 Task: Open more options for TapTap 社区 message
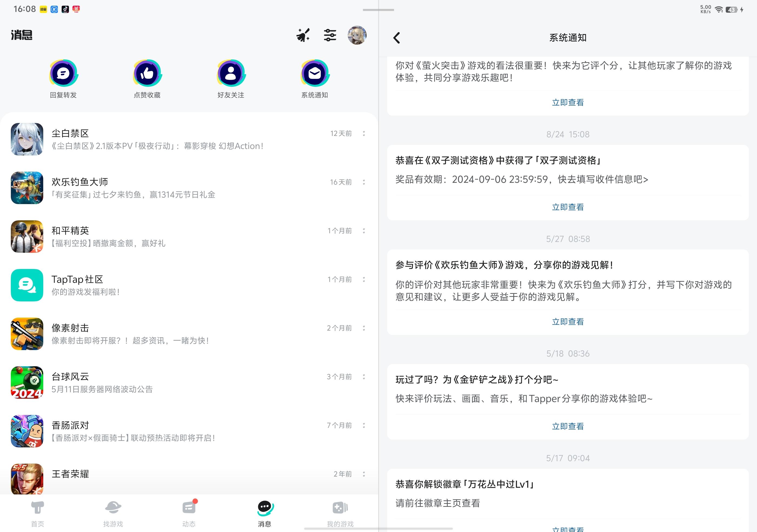[364, 280]
